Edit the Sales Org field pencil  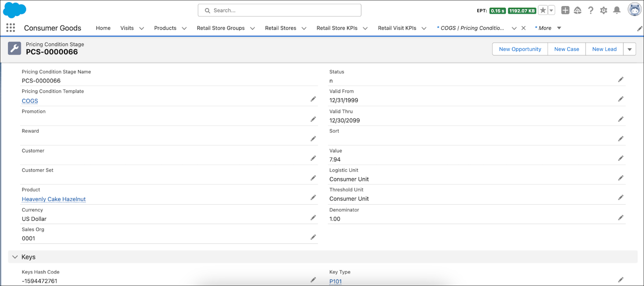[x=313, y=237]
